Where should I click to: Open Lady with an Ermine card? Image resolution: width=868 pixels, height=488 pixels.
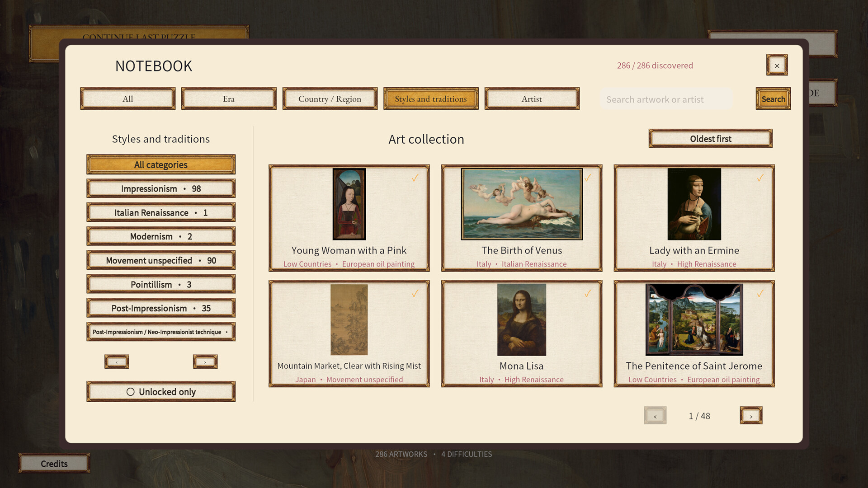[x=694, y=218]
